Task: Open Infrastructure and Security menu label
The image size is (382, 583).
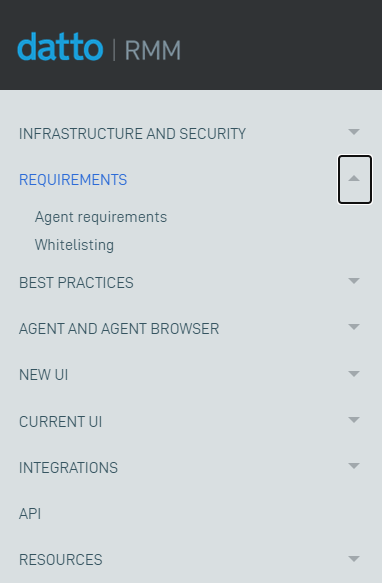Action: click(x=132, y=134)
